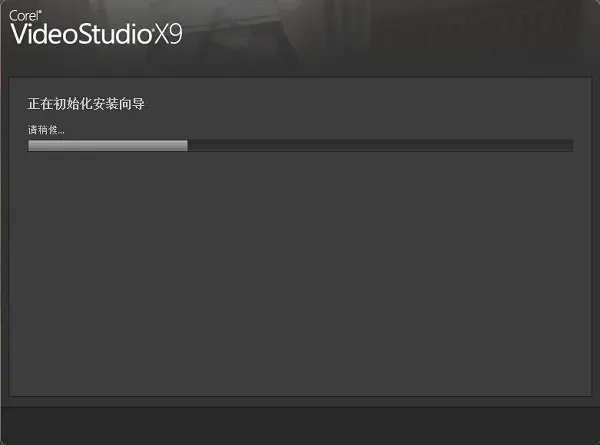Screen dimensions: 600x445
Task: Click the dark footer bar below the panel
Action: pos(300,425)
